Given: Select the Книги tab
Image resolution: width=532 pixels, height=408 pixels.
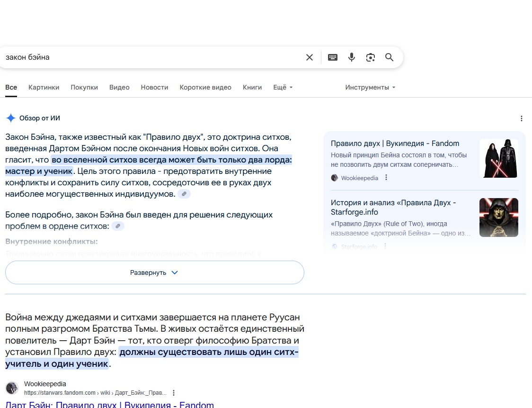Looking at the screenshot, I should 252,87.
